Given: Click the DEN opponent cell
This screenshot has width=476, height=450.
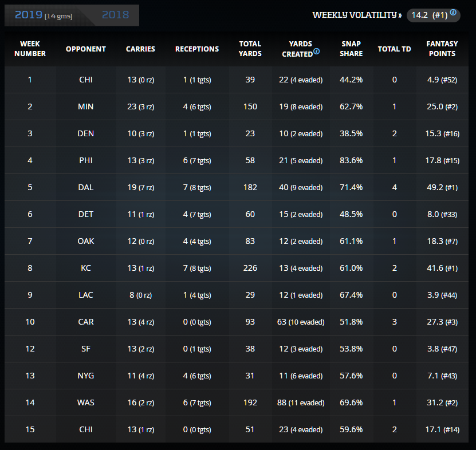Looking at the screenshot, I should (x=86, y=133).
